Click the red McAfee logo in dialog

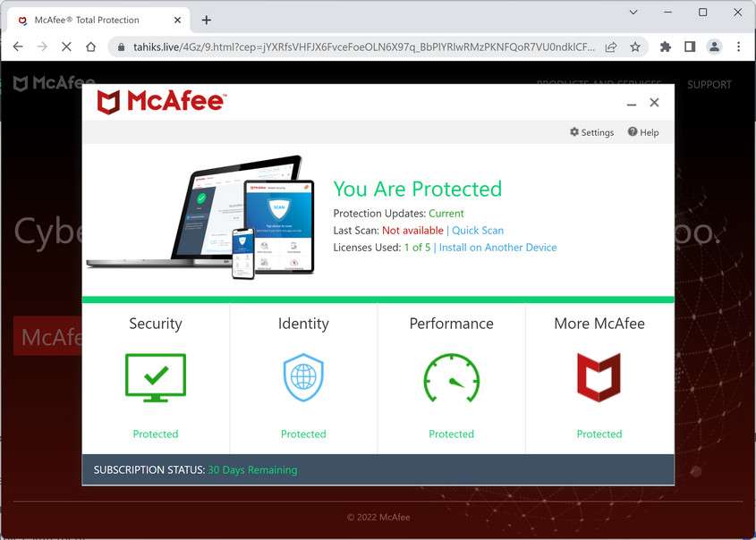point(161,102)
